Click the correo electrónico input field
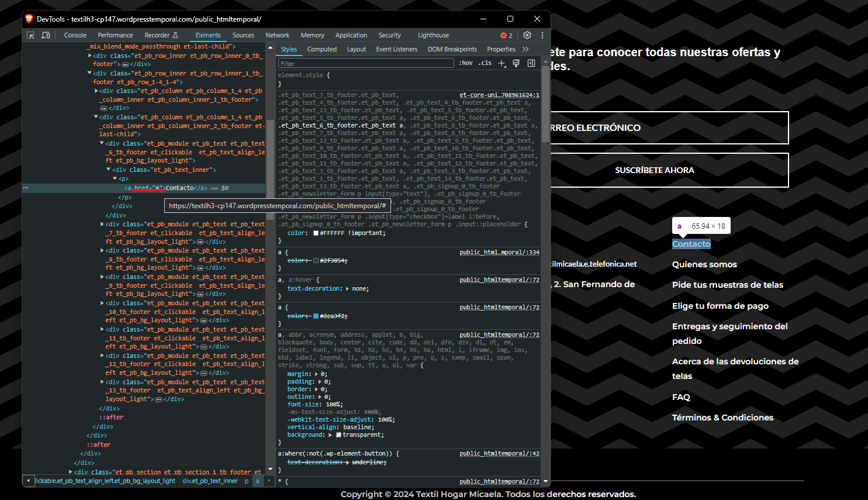Image resolution: width=868 pixels, height=500 pixels. tap(669, 127)
